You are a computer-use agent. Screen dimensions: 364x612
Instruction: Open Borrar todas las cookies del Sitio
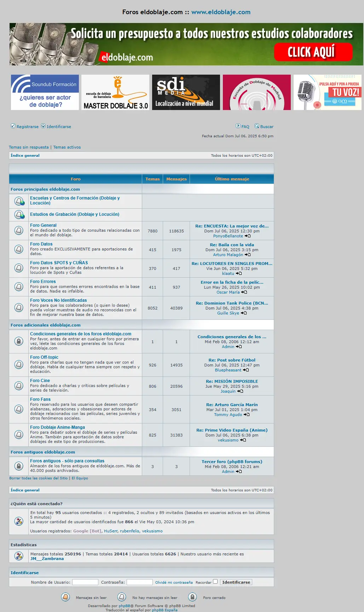[38, 478]
